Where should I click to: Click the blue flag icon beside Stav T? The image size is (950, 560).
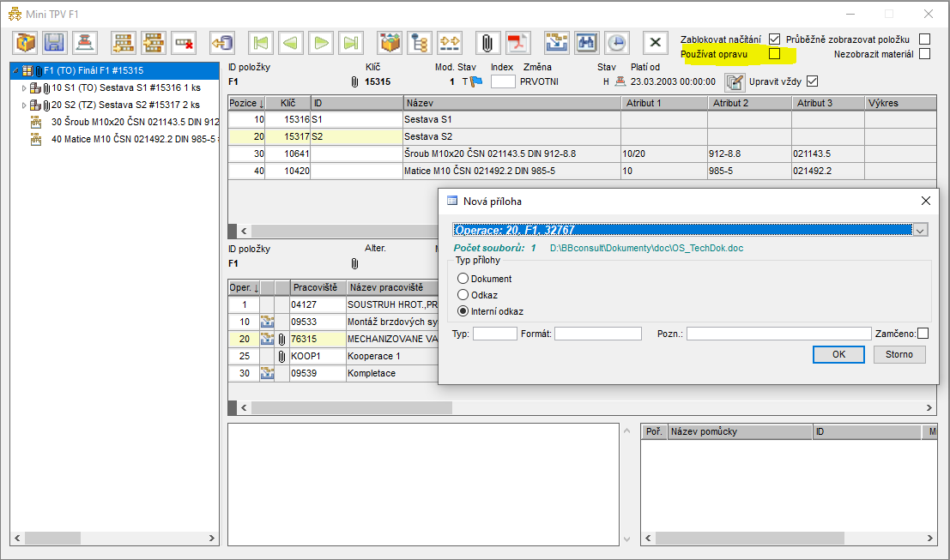476,81
